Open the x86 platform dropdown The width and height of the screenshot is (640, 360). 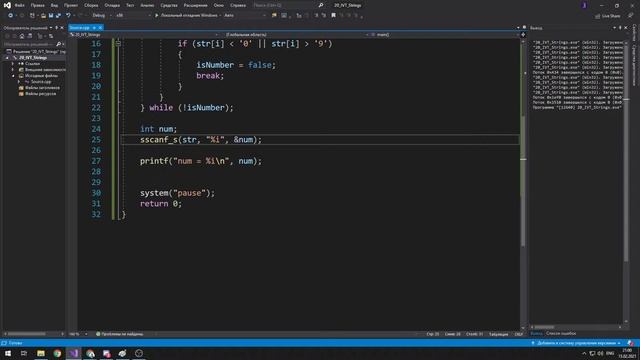132,16
